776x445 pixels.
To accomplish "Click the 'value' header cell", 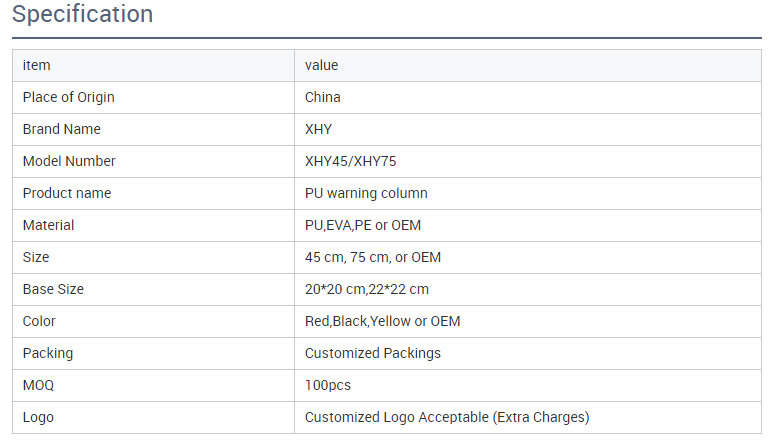I will (322, 65).
